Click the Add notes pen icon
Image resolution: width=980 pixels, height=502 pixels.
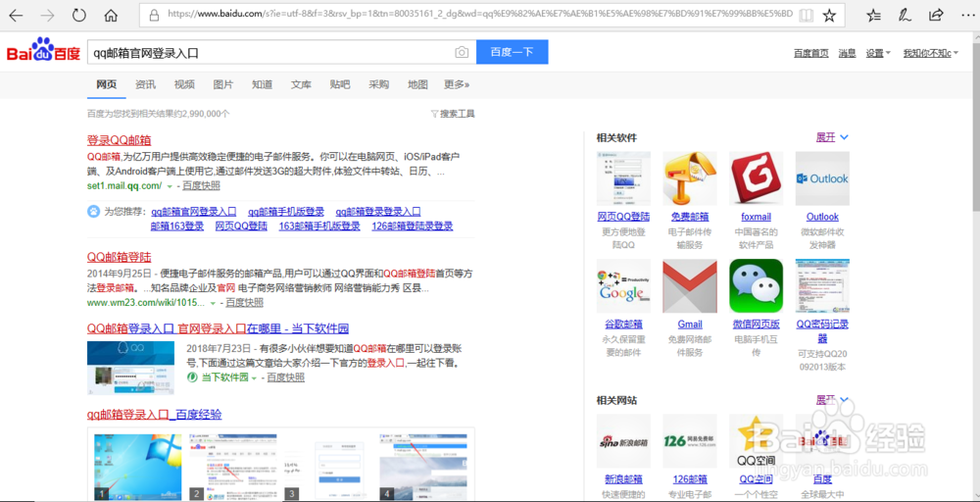905,15
